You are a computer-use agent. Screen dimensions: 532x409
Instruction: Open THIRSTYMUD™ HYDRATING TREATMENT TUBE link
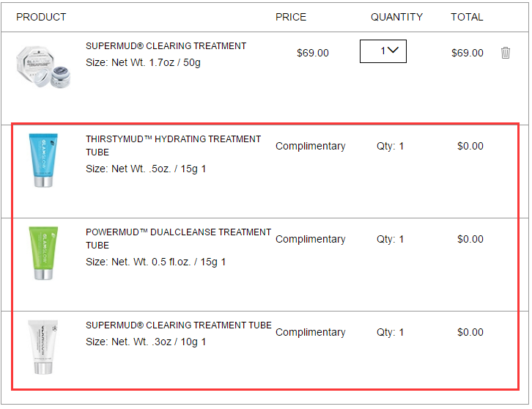174,146
